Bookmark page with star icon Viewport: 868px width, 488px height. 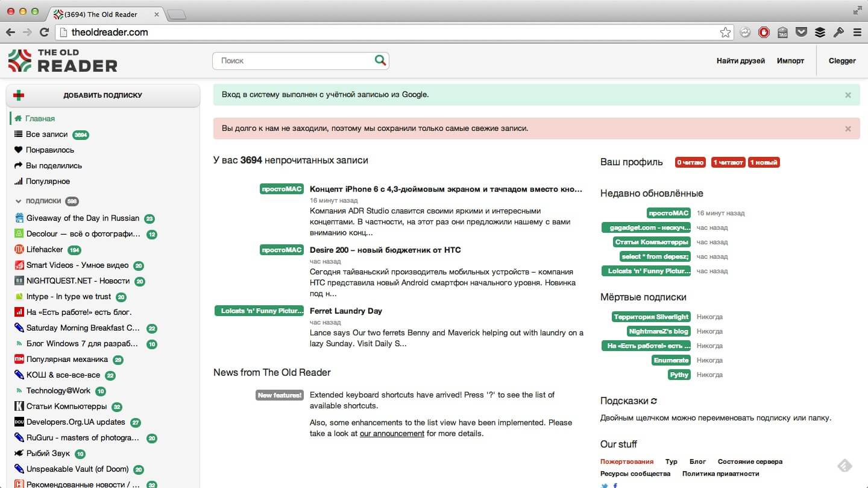point(725,33)
